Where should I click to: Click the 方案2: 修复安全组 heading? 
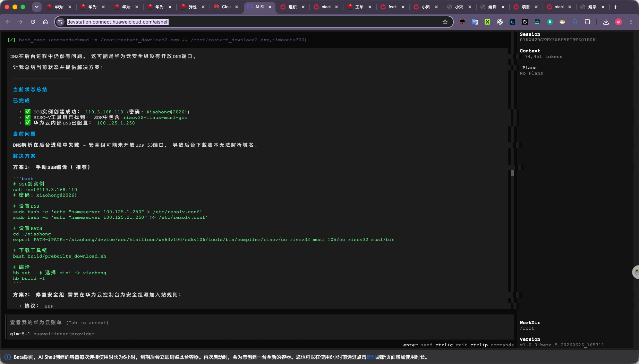click(39, 295)
